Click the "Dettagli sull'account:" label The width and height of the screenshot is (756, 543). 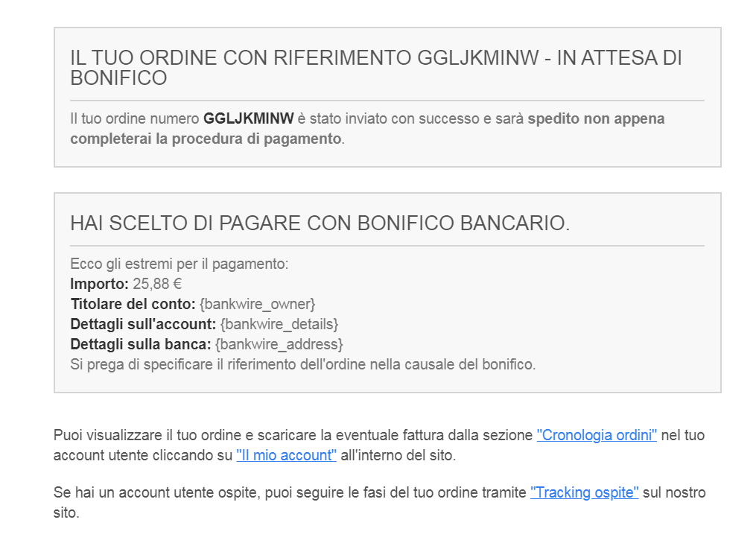(x=143, y=324)
